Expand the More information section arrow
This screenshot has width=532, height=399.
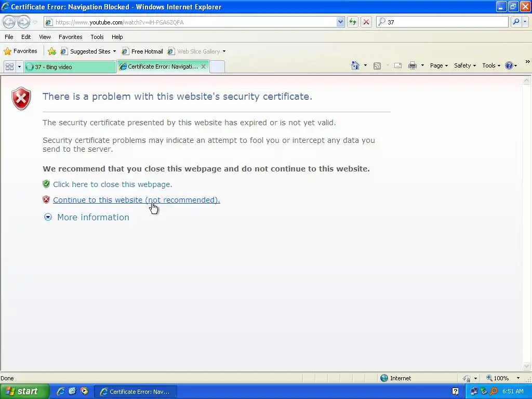click(48, 217)
